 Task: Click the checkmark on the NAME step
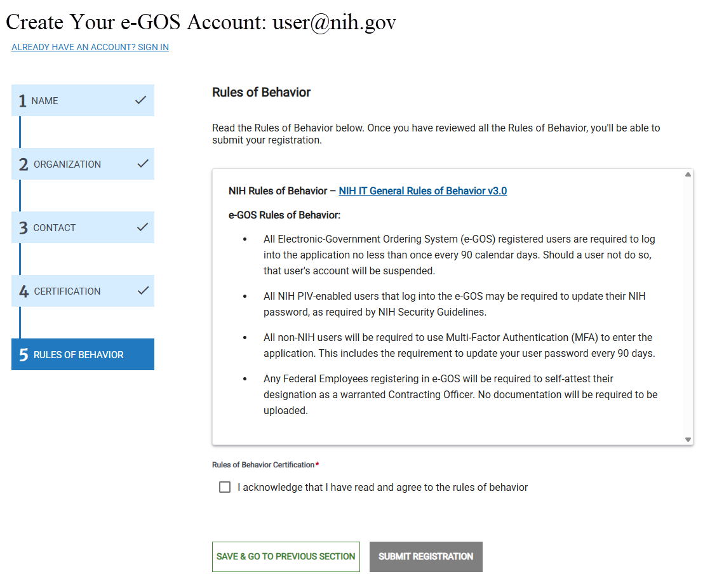[142, 100]
